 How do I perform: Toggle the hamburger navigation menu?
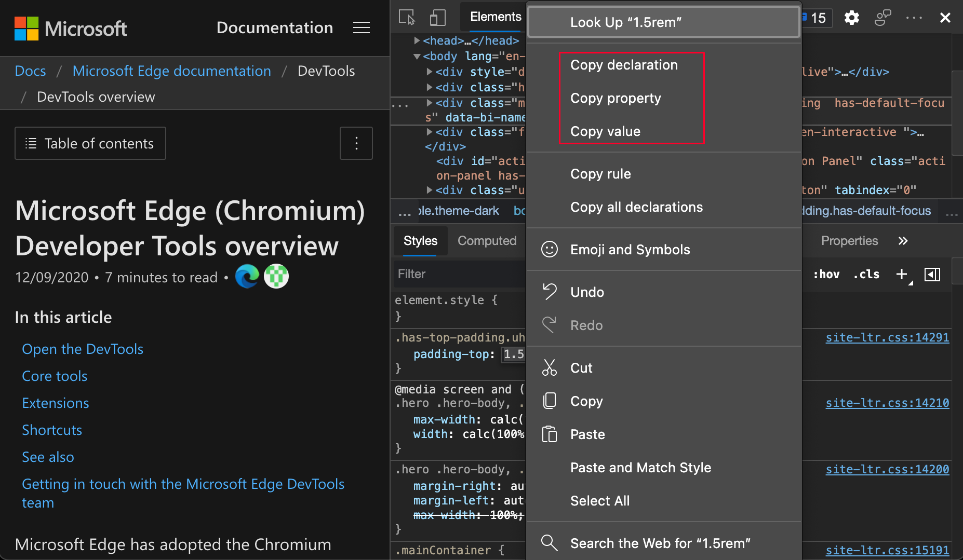tap(362, 28)
